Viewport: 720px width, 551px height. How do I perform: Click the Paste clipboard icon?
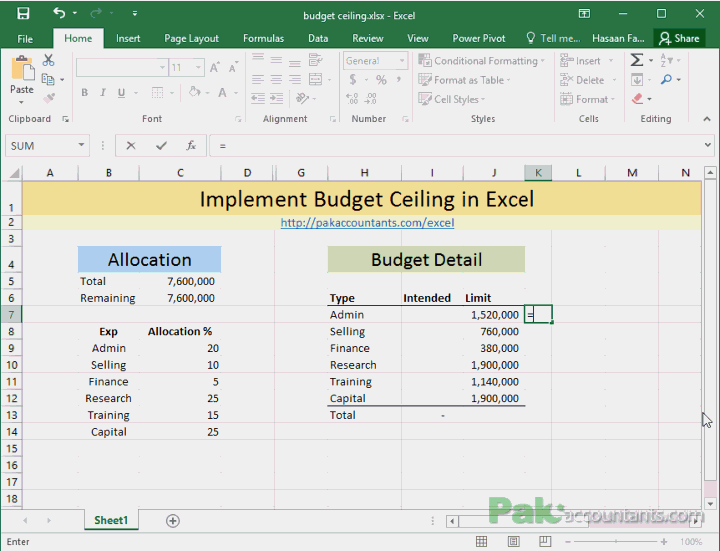tap(22, 68)
